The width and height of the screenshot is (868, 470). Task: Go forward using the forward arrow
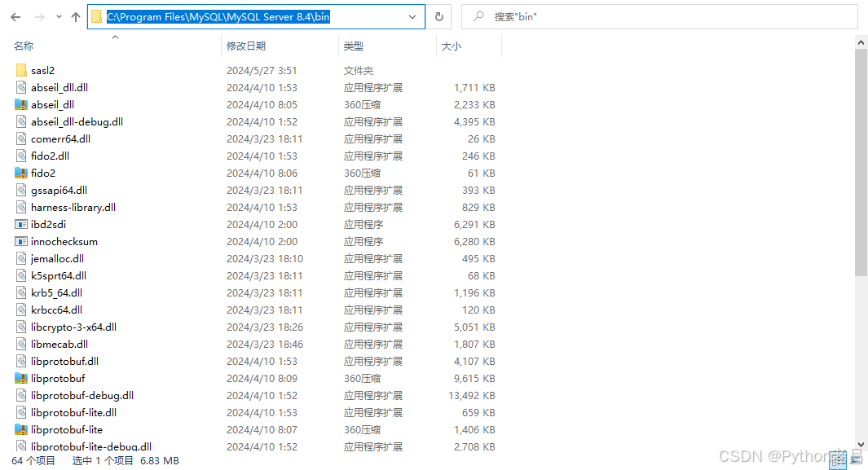[x=40, y=17]
